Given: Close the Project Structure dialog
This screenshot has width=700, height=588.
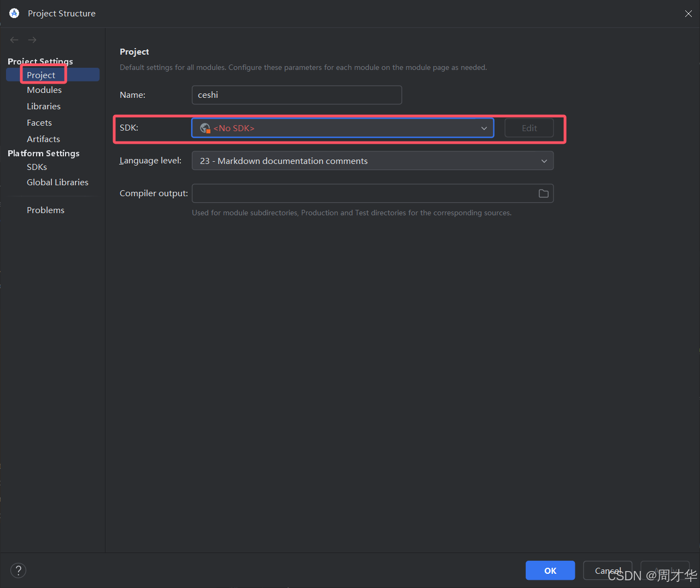Looking at the screenshot, I should (x=689, y=14).
